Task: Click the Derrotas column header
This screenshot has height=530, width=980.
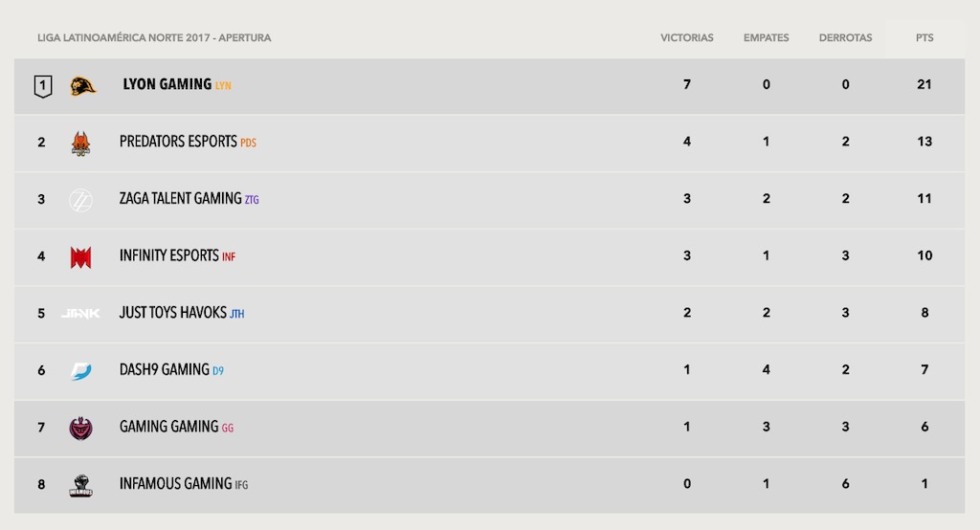Action: pos(846,37)
